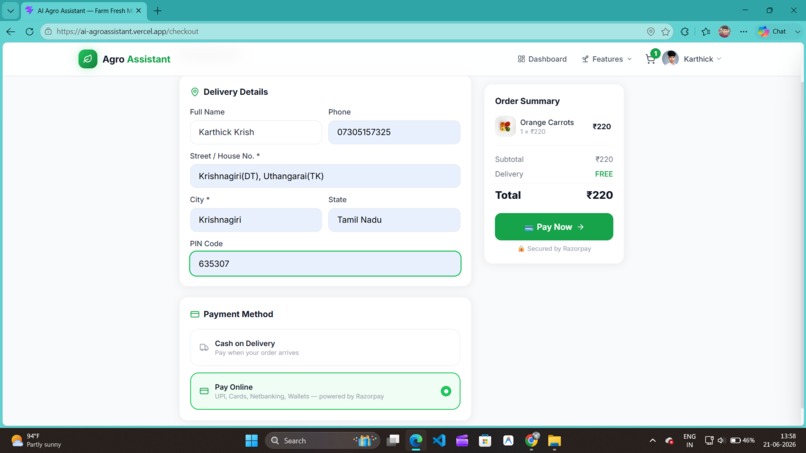Click the Total ₹220 amount
Image resolution: width=806 pixels, height=453 pixels.
pyautogui.click(x=599, y=195)
